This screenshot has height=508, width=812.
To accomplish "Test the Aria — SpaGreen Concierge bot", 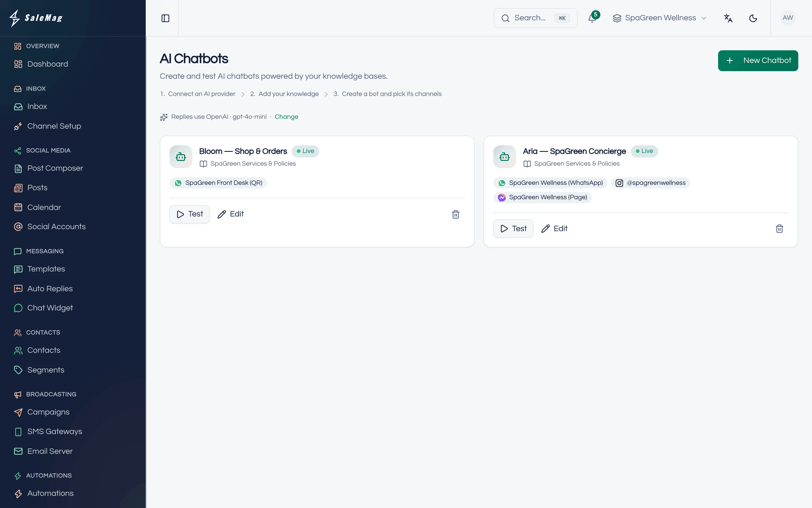I will pos(513,229).
